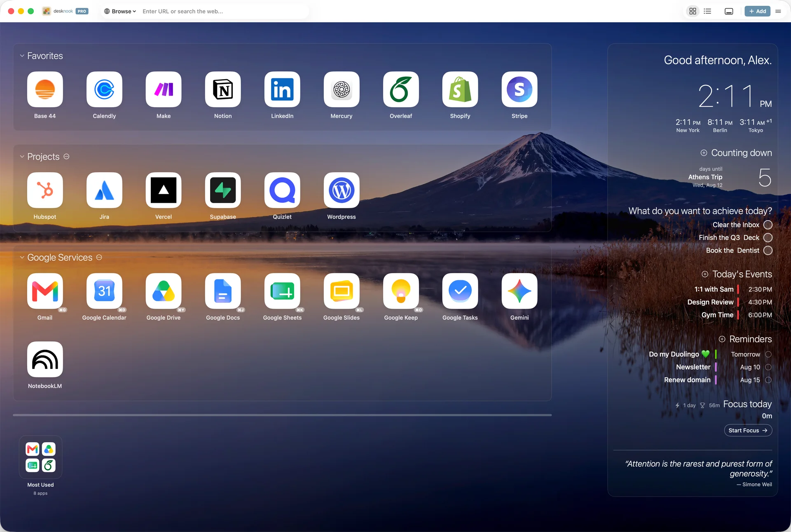
Task: Open Gmail in Google Services
Action: pos(45,291)
